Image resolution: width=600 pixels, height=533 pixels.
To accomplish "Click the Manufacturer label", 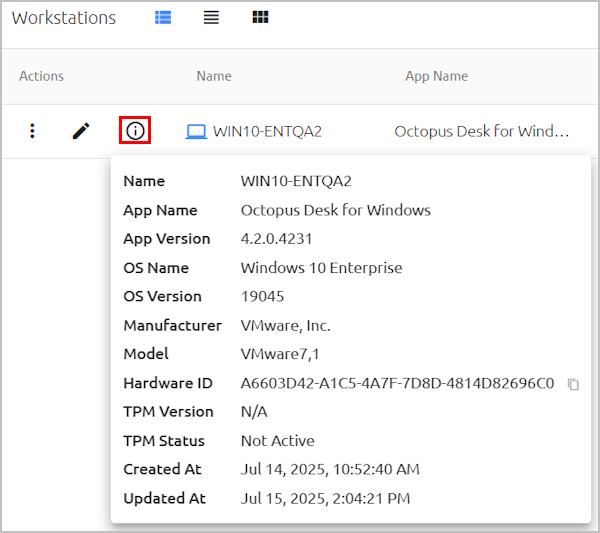I will pyautogui.click(x=173, y=326).
